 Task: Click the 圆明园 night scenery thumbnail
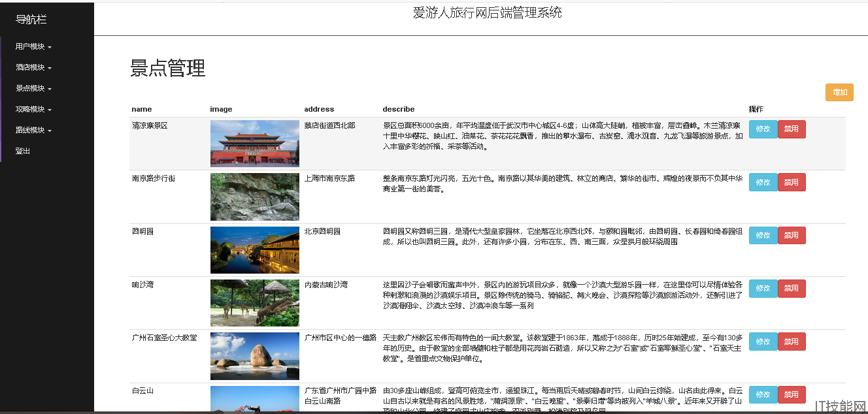[x=255, y=250]
